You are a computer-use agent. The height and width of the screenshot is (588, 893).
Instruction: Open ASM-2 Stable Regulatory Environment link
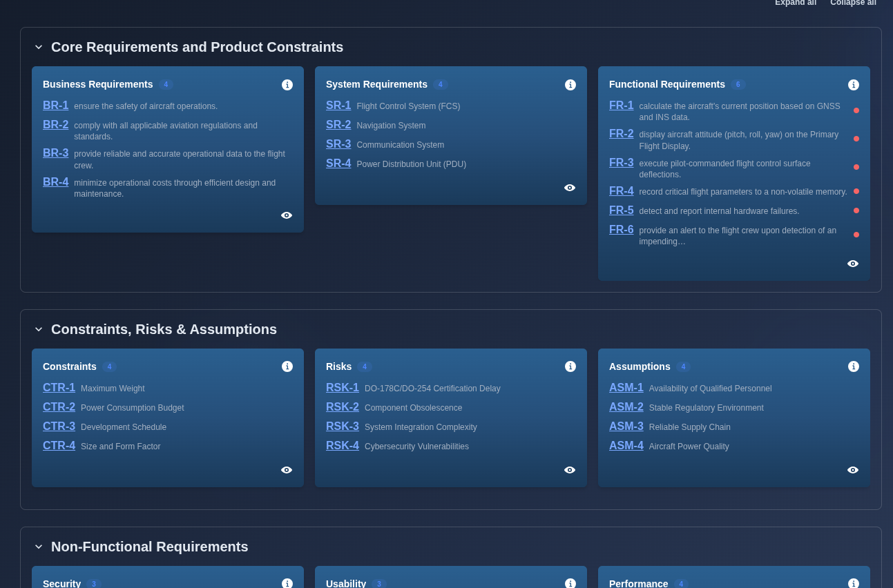coord(626,407)
